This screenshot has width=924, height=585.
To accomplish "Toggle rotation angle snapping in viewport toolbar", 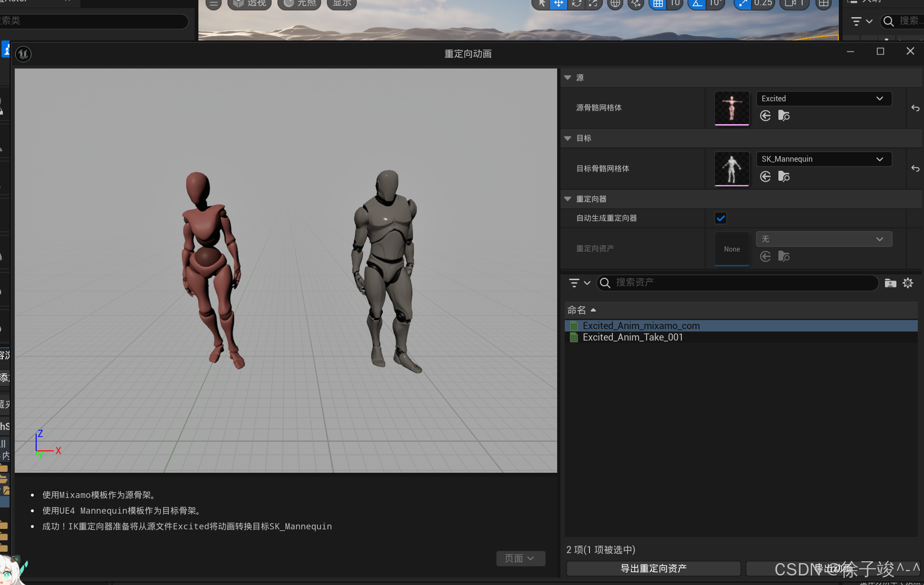I will coord(697,4).
